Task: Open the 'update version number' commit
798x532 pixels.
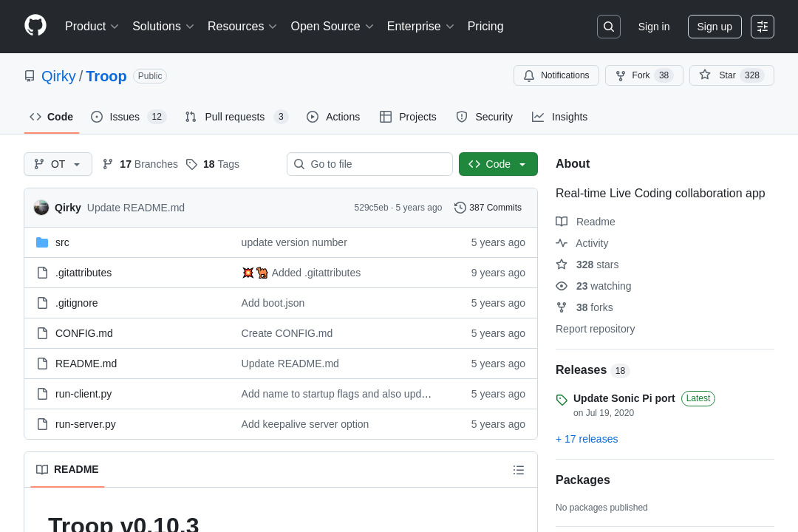Action: (x=294, y=242)
